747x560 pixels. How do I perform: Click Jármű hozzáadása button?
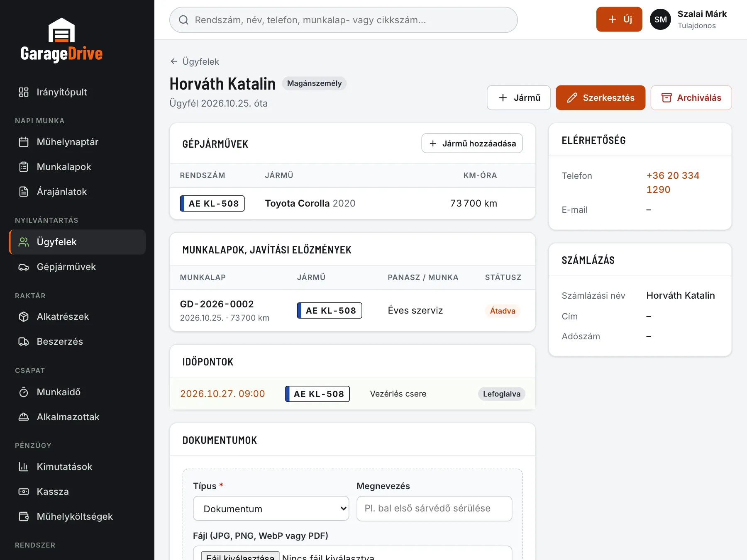pyautogui.click(x=472, y=144)
